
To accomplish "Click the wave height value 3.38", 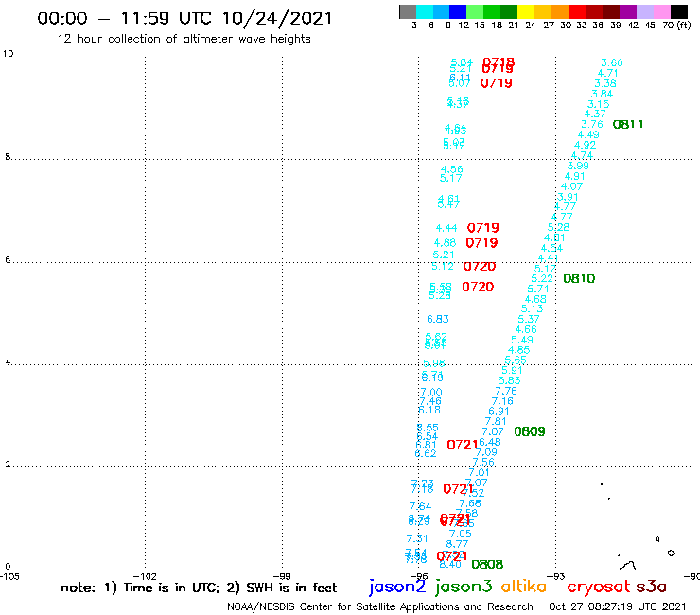I will click(605, 83).
